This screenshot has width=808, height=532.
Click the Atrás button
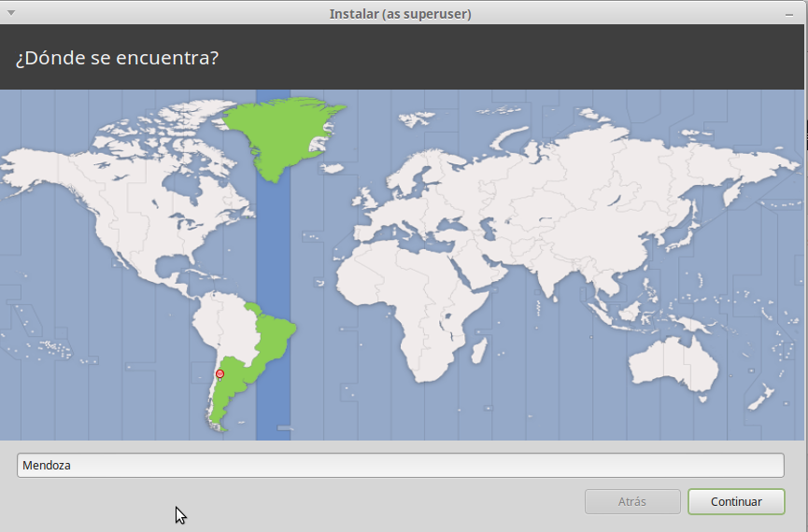pos(631,501)
